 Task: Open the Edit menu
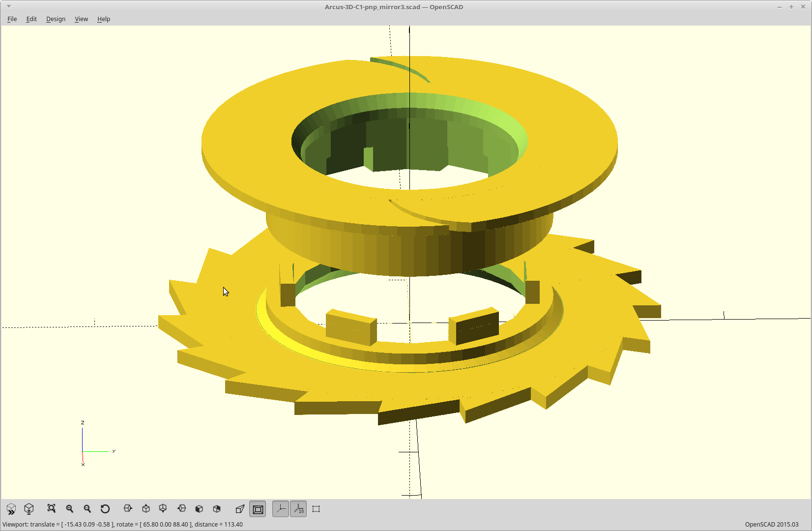click(x=31, y=19)
